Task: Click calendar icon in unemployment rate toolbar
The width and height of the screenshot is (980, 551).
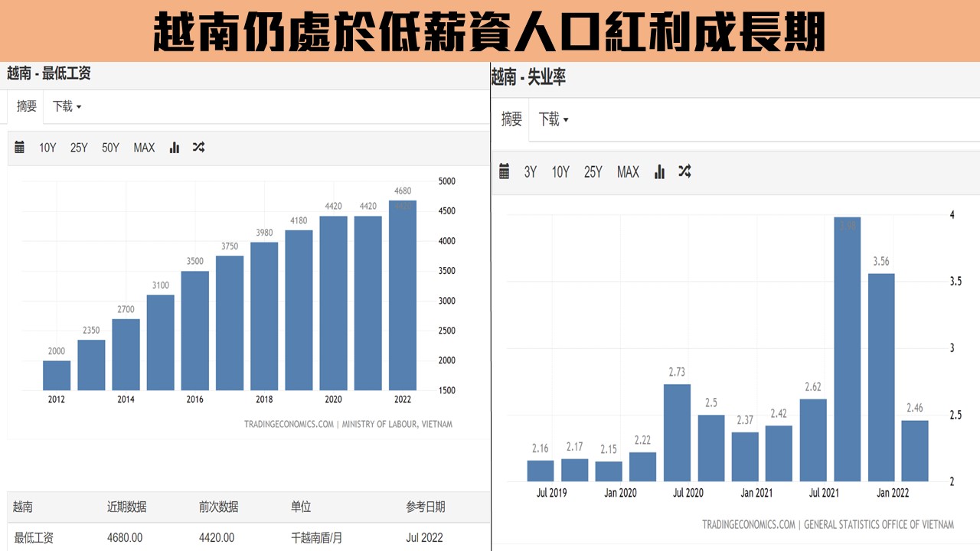Action: [x=504, y=172]
